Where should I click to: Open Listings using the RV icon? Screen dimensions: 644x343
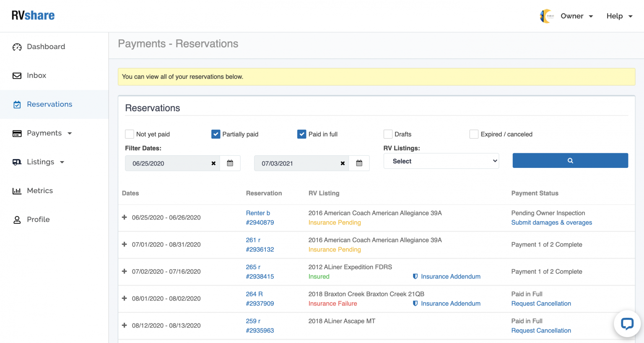tap(17, 162)
